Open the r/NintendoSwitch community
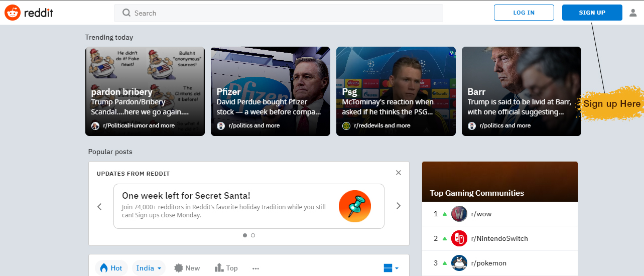Viewport: 644px width, 276px height. click(x=500, y=238)
